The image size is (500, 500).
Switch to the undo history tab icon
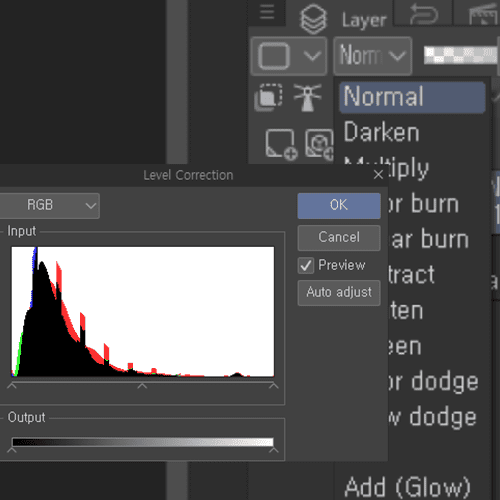pos(423,13)
